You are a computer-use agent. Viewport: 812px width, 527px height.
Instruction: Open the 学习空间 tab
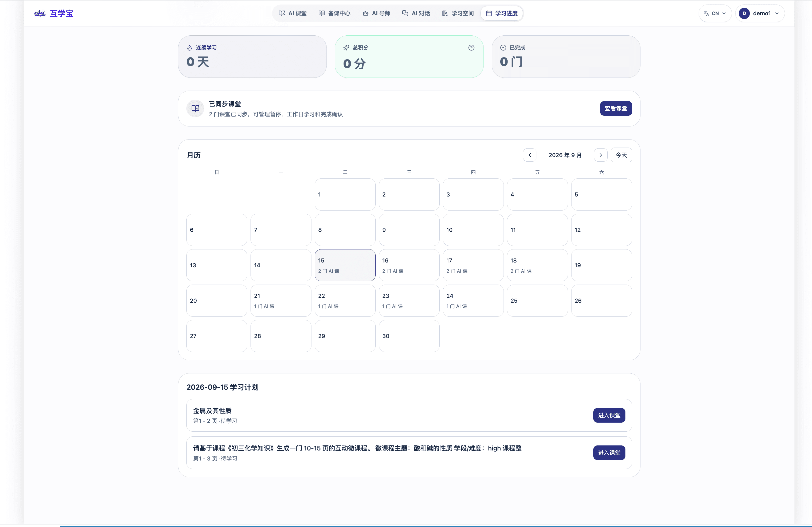458,13
